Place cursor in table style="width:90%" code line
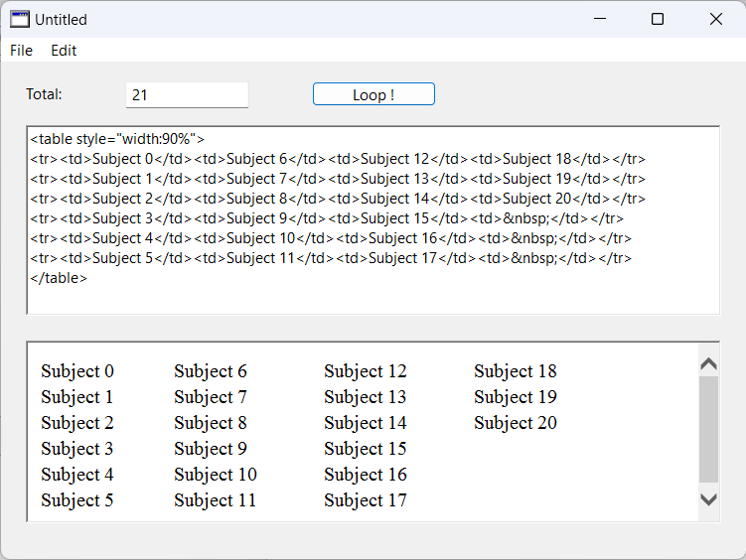The height and width of the screenshot is (560, 746). (117, 139)
